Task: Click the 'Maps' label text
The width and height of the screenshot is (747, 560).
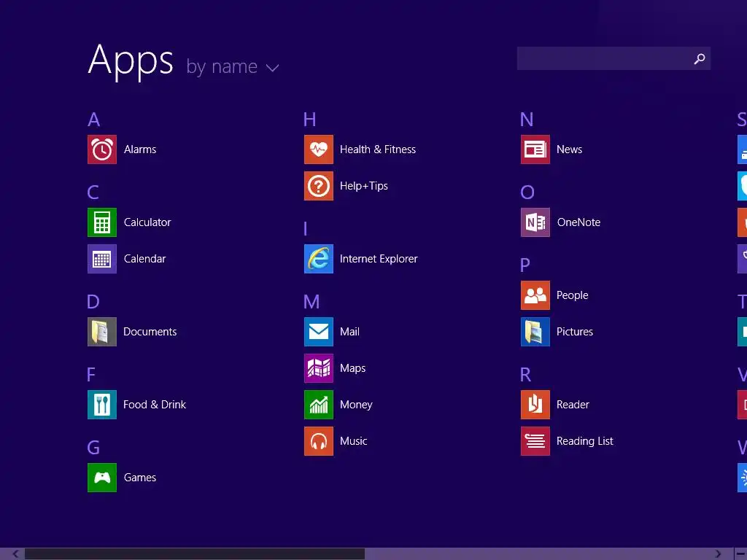Action: [x=353, y=368]
